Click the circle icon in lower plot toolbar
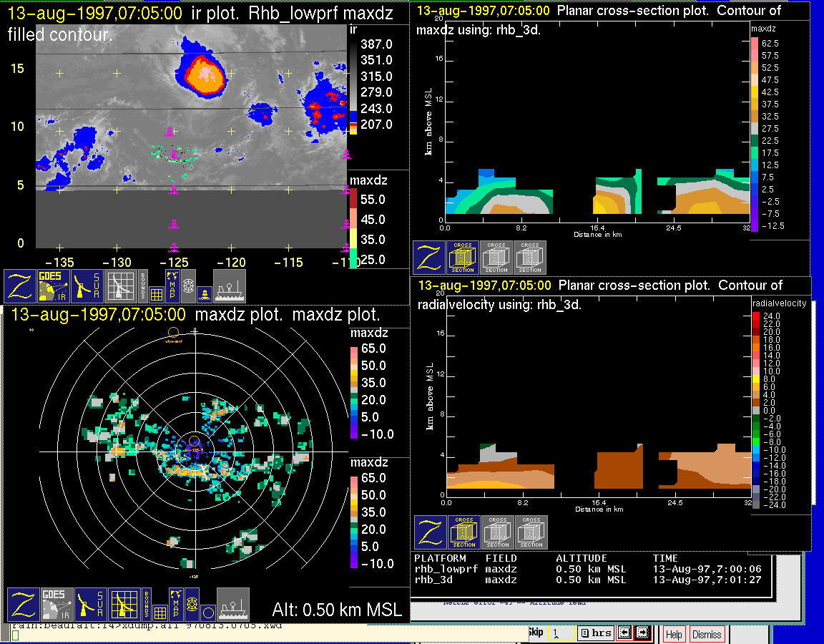 (207, 613)
